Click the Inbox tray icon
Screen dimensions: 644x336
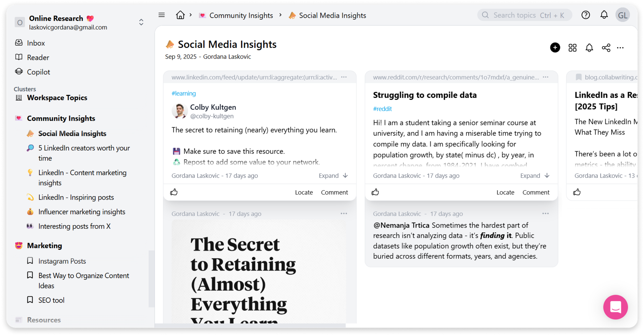coord(19,43)
